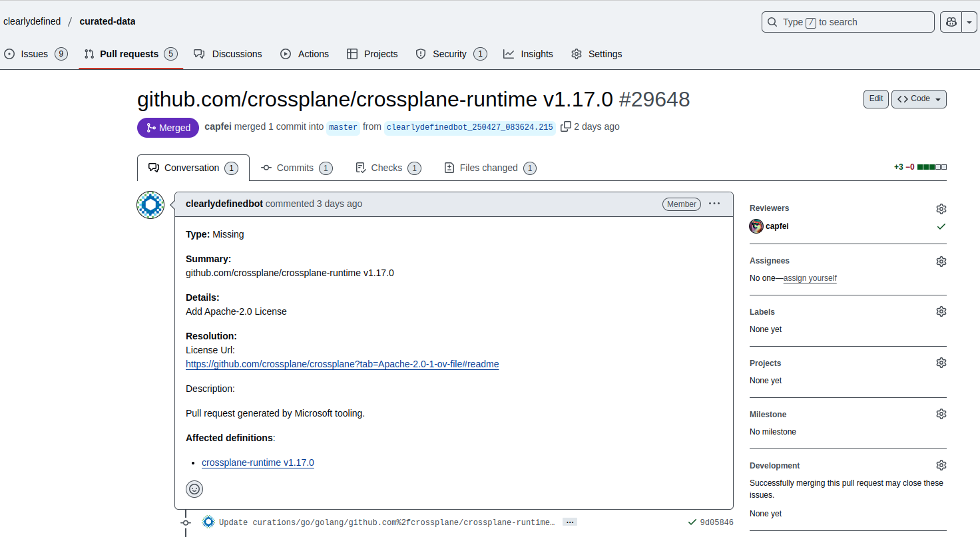Click the curated-data repository link
The width and height of the screenshot is (980, 537).
coord(107,21)
